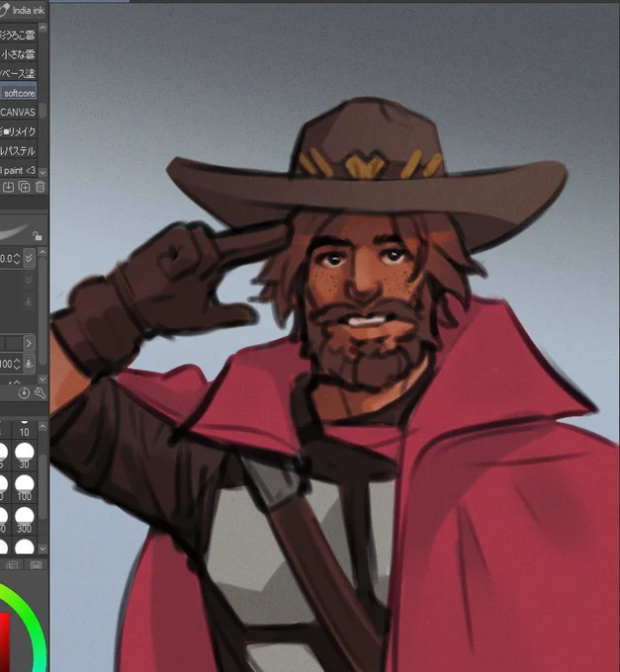Open brush size dynamics settings button

tap(29, 259)
